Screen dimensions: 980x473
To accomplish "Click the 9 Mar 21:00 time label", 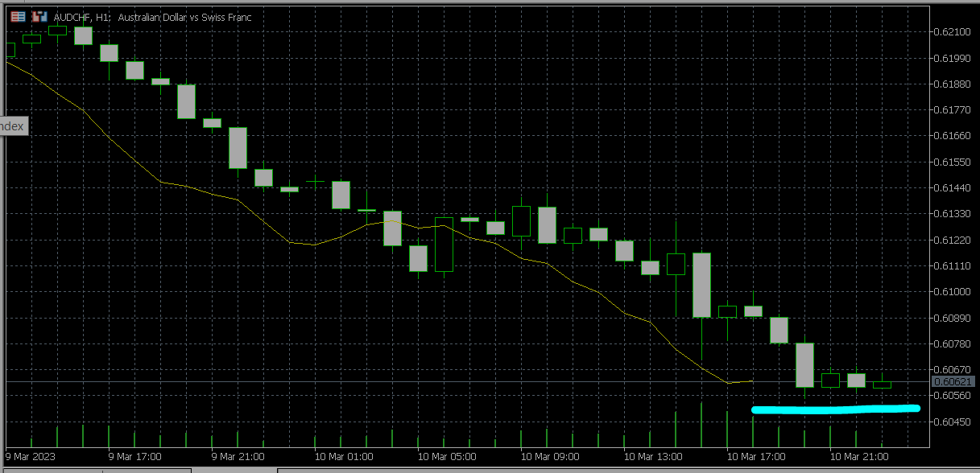I will coord(238,455).
